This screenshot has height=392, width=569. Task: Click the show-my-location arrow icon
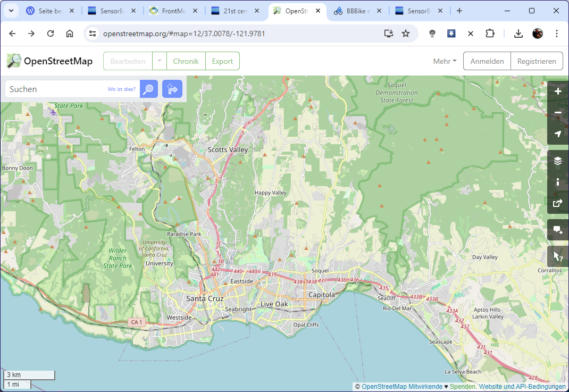tap(557, 134)
